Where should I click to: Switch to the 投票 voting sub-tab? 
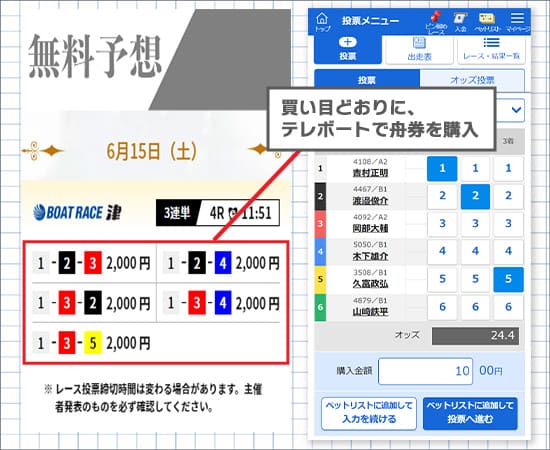point(367,79)
